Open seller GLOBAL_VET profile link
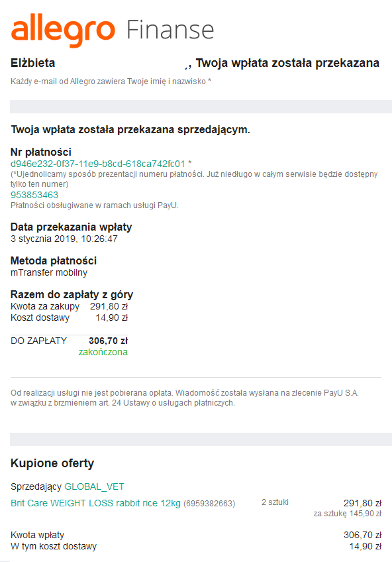This screenshot has height=562, width=392. point(94,486)
